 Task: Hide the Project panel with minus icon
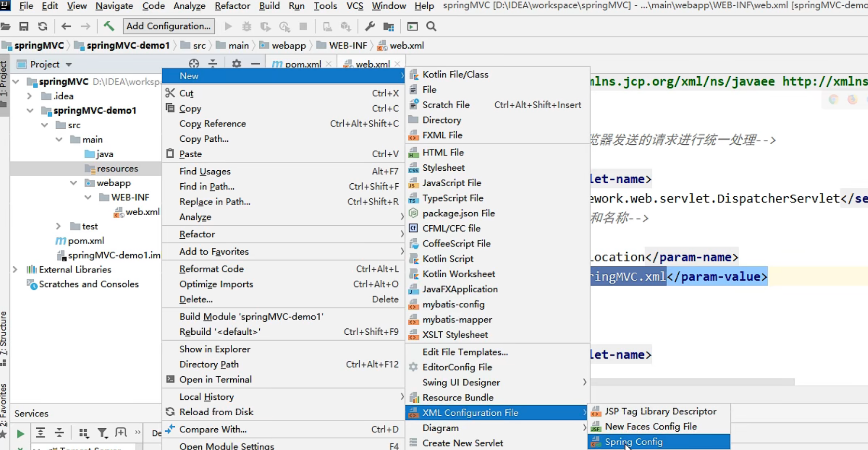tap(255, 64)
